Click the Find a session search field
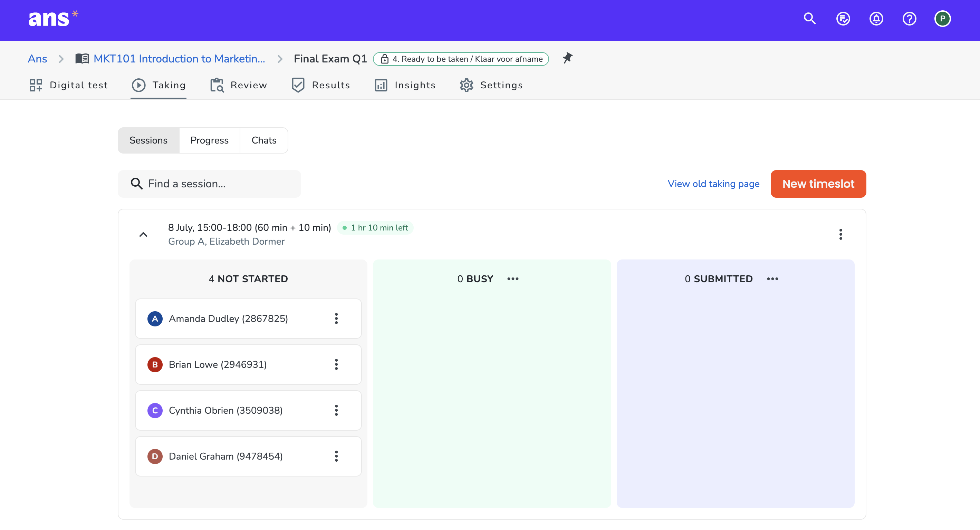Image resolution: width=980 pixels, height=530 pixels. (209, 184)
